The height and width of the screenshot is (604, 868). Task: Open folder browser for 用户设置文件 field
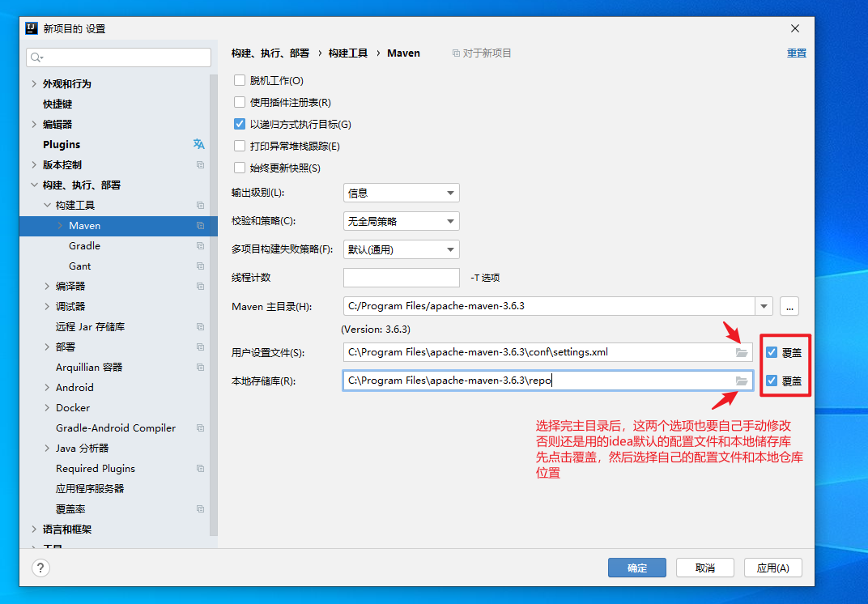pos(743,351)
